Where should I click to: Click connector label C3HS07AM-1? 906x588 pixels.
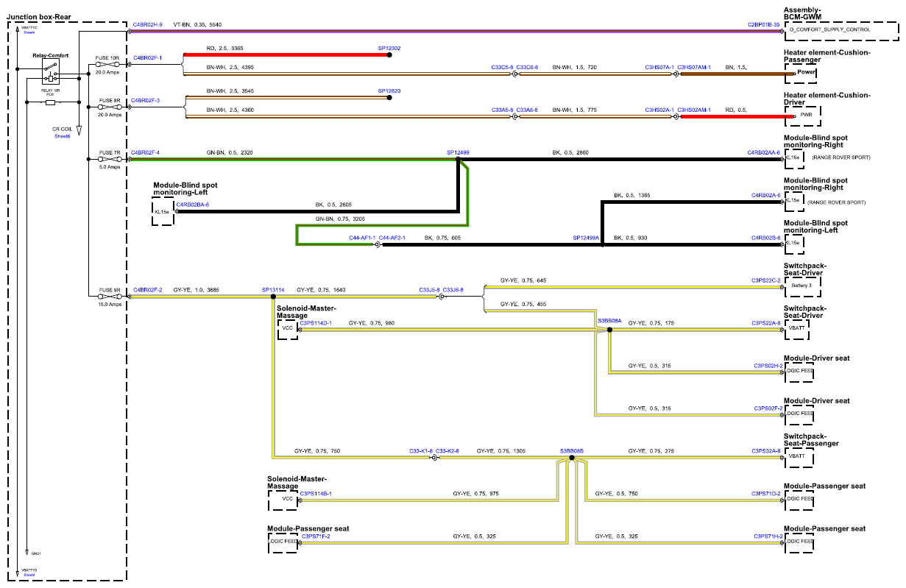[694, 67]
